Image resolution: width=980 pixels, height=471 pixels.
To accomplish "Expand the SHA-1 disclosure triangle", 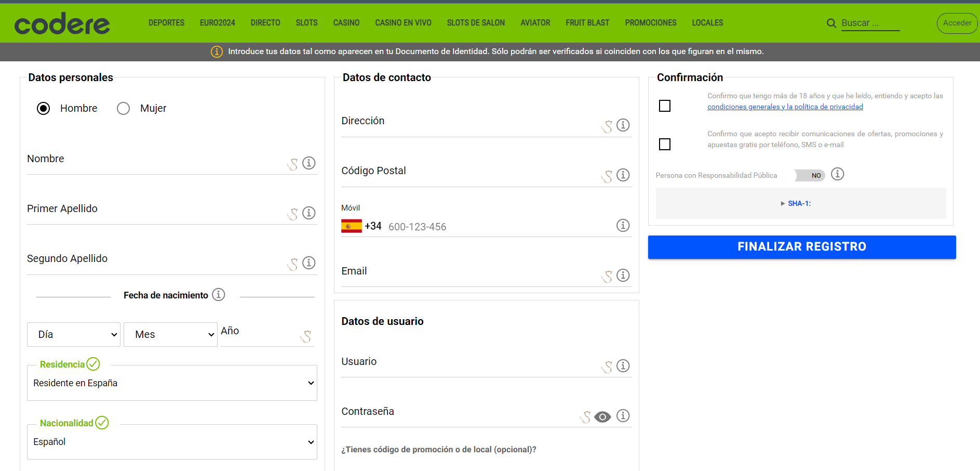I will click(x=783, y=204).
